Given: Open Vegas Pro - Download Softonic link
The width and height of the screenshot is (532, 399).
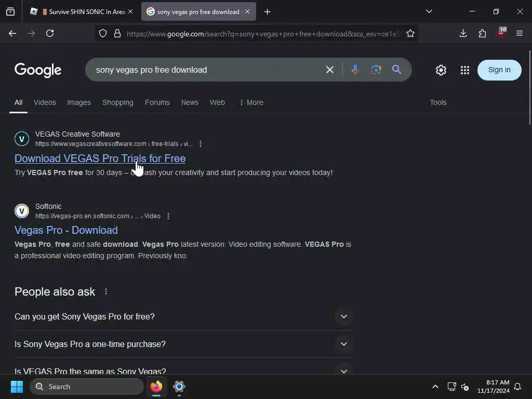Looking at the screenshot, I should 66,230.
